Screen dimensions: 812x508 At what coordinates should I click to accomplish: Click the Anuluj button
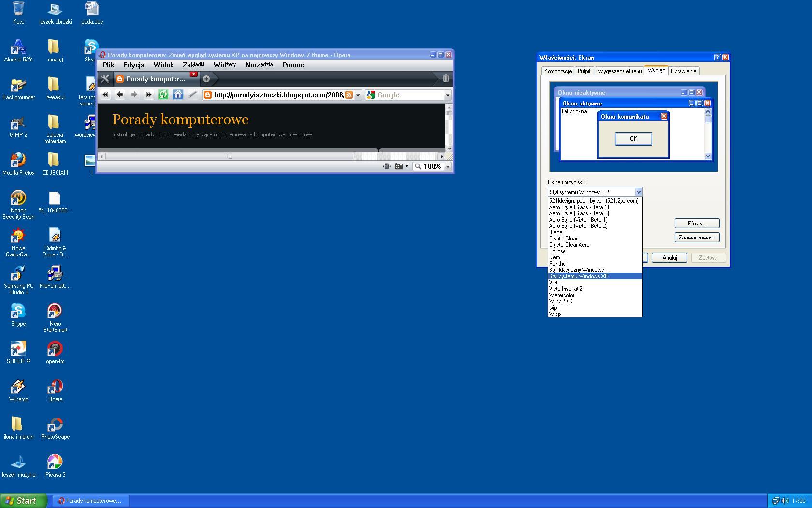pos(669,257)
